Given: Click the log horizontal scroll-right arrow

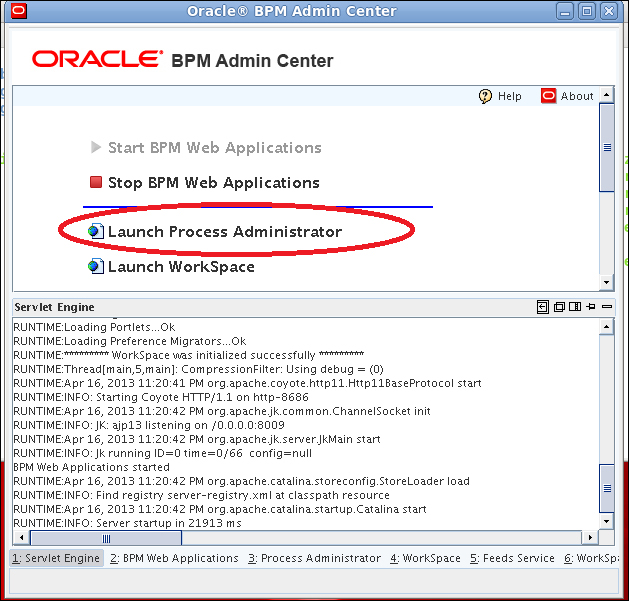Looking at the screenshot, I should (x=590, y=538).
